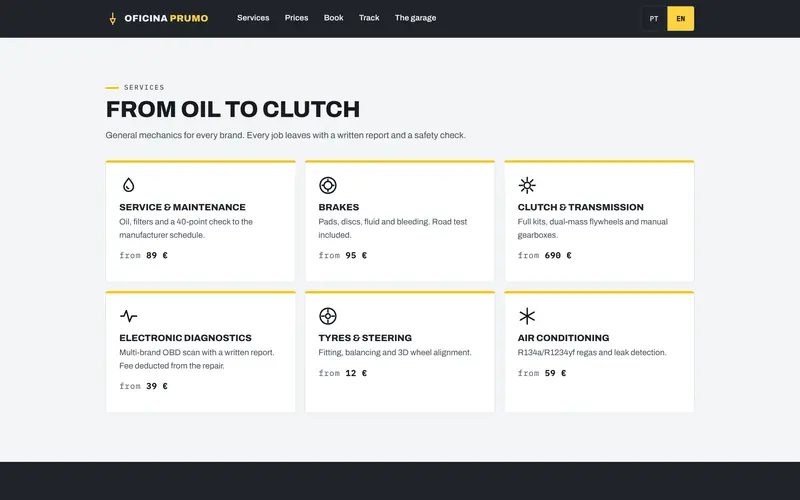Click the 'from 39 €' price
800x500 pixels.
[143, 386]
